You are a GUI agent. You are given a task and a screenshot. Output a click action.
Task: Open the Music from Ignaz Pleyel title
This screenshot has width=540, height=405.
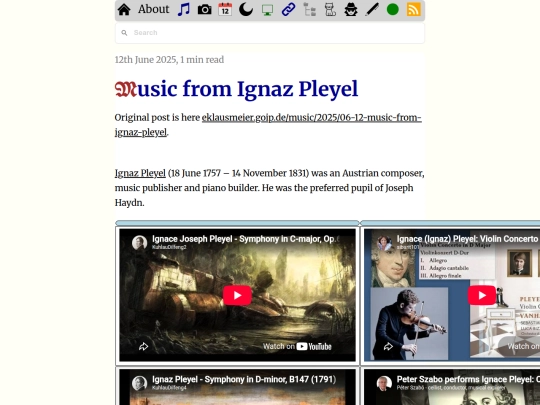click(237, 89)
